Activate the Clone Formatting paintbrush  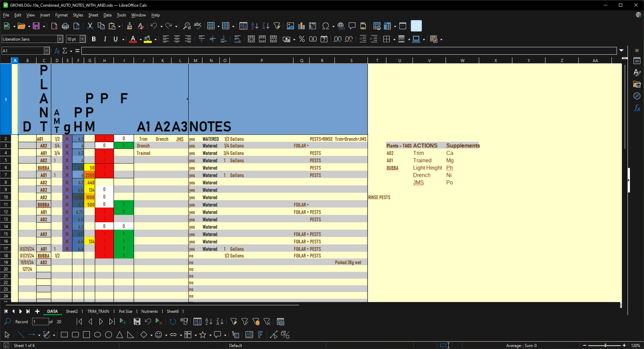pyautogui.click(x=129, y=26)
